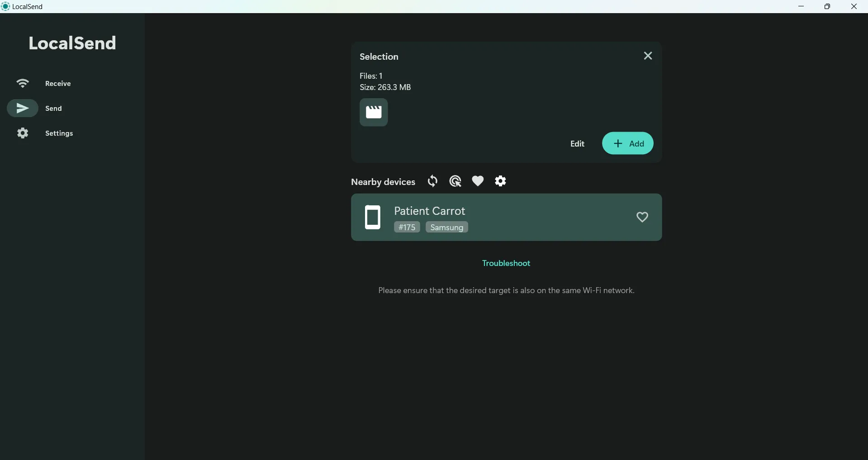The width and height of the screenshot is (868, 460).
Task: Open the Troubleshoot link
Action: coord(506,263)
